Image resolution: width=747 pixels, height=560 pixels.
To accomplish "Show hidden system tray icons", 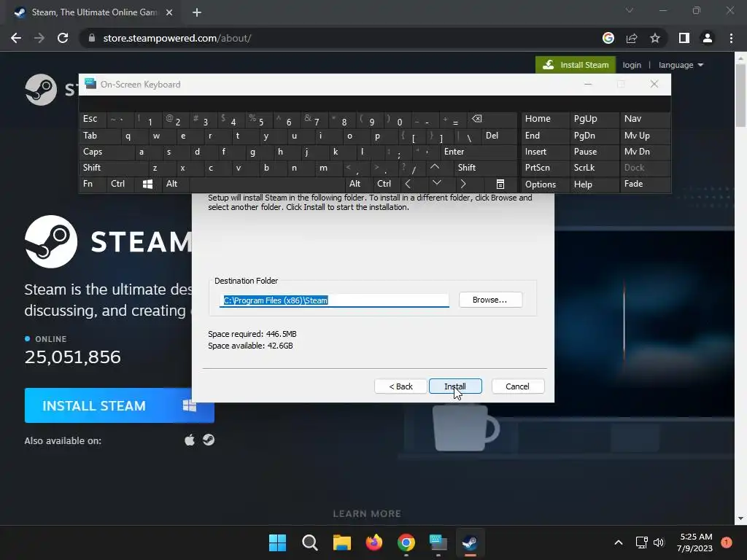I will (619, 542).
